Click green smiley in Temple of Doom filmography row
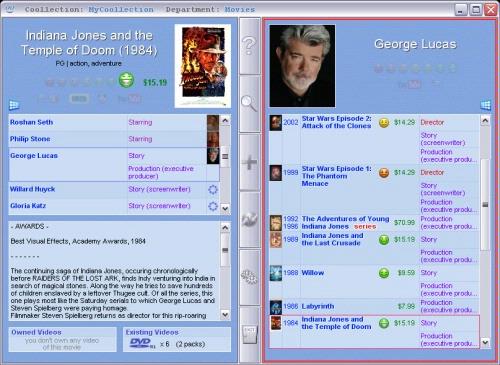Screen dimensions: 500x365 (x=384, y=323)
